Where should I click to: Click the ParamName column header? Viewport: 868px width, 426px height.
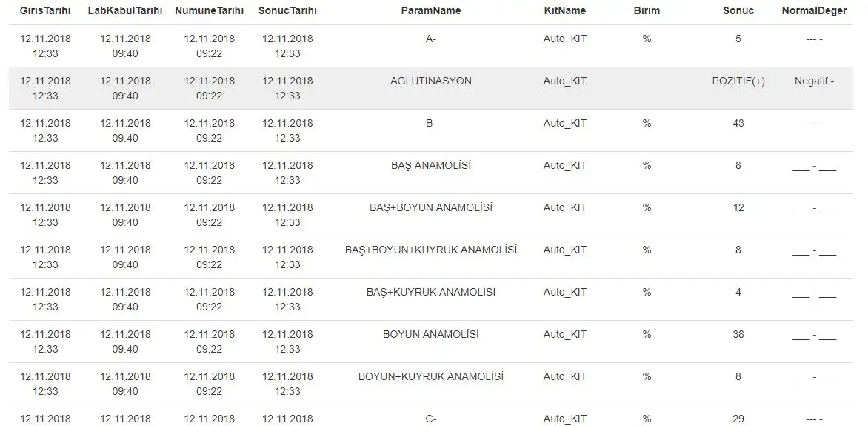coord(431,11)
